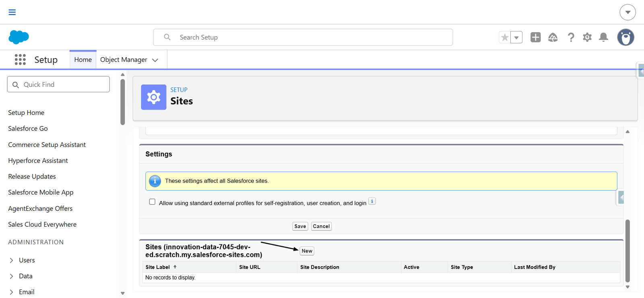The image size is (644, 298).
Task: Click the SETUP breadcrumb link
Action: coord(179,90)
